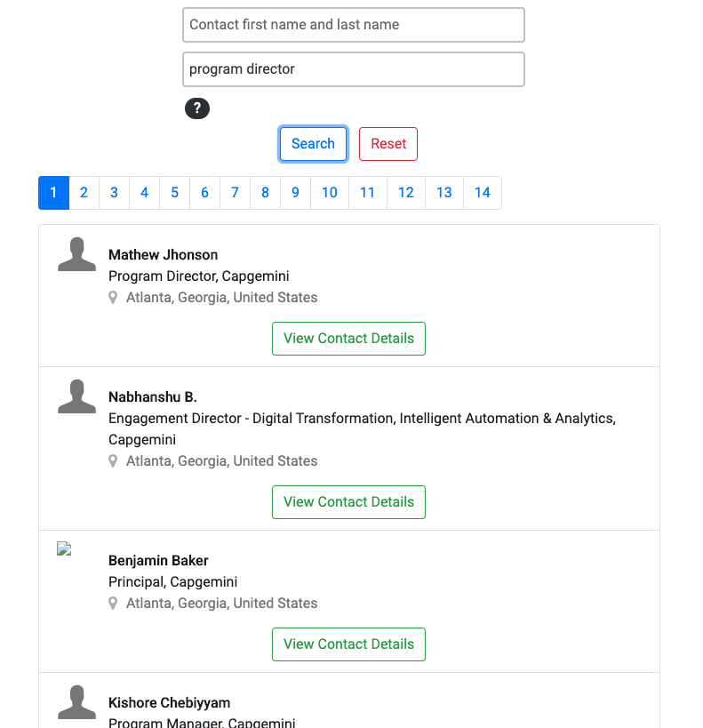Click Nabhanshu B.'s profile silhouette icon
Image resolution: width=703 pixels, height=728 pixels.
[76, 396]
